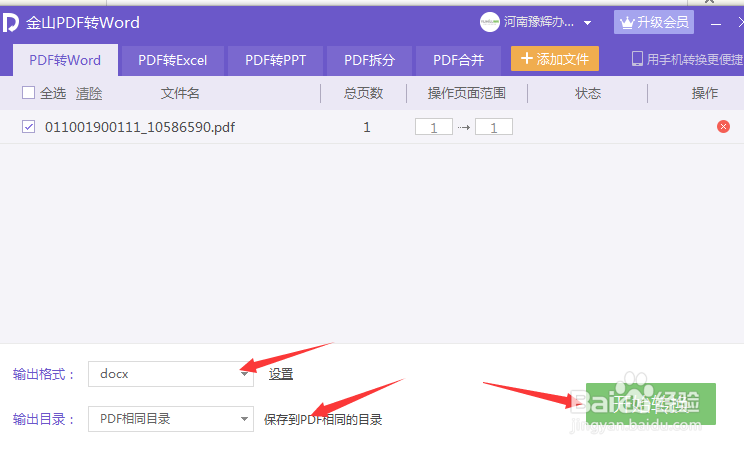Switch to the PDF转Word tab

coord(65,60)
